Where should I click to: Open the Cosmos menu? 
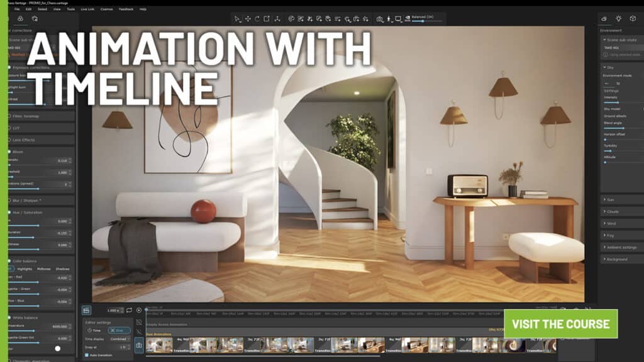tap(107, 9)
